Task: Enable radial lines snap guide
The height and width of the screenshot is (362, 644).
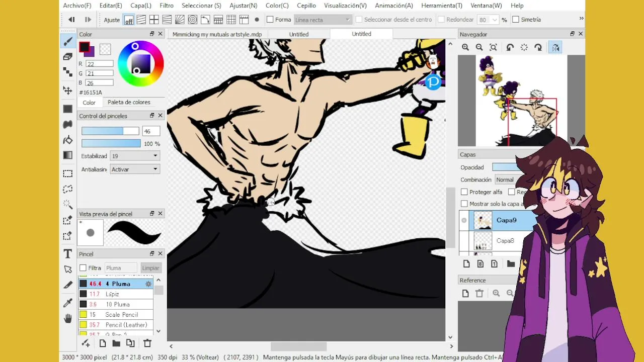Action: 180,20
